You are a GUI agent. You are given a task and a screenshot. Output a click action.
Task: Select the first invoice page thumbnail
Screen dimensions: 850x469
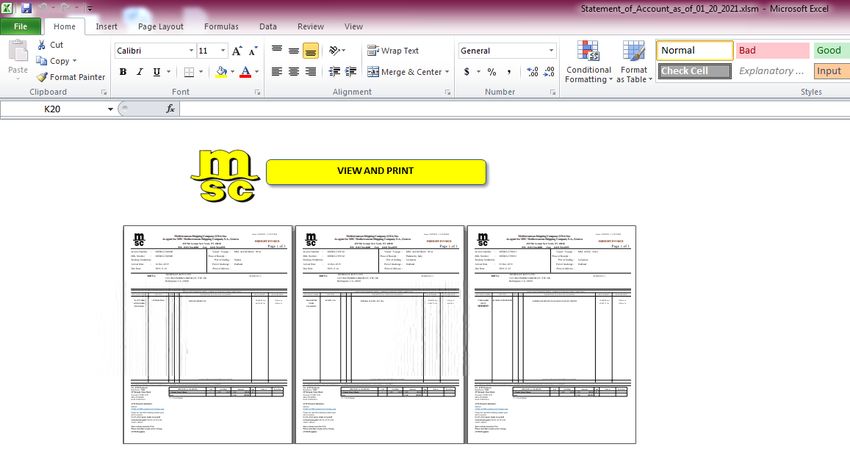click(x=208, y=335)
